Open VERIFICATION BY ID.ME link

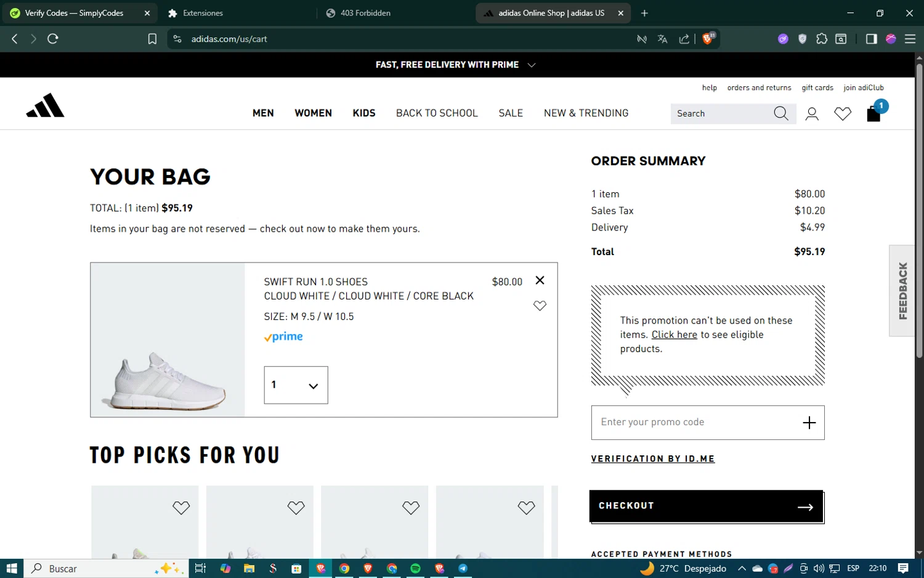tap(653, 459)
